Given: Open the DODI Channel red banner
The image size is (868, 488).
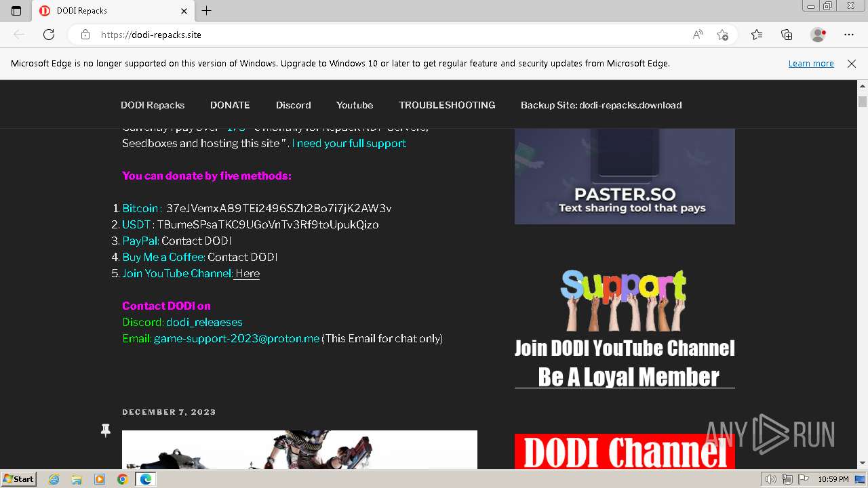Looking at the screenshot, I should pos(625,451).
